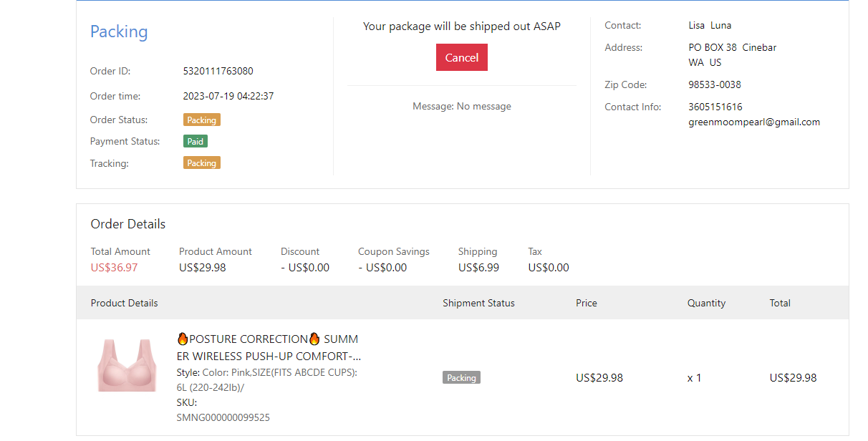Click the contact phone number 3605151616
Image resolution: width=868 pixels, height=441 pixels.
pos(715,107)
